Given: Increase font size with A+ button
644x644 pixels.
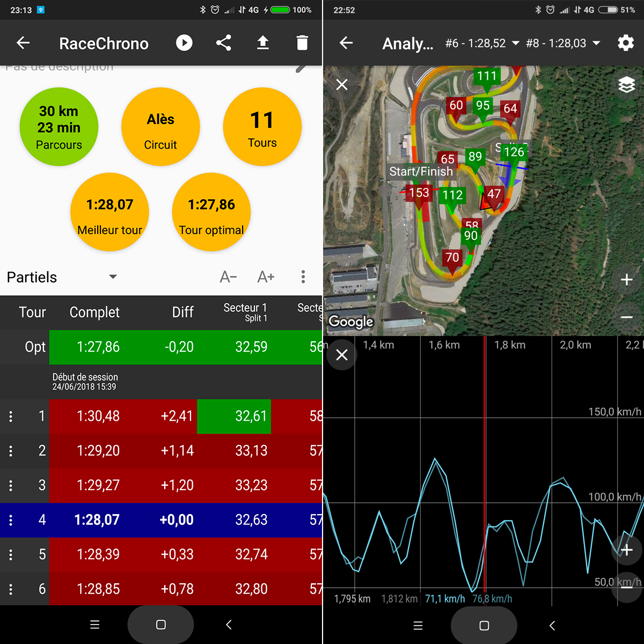Looking at the screenshot, I should pos(266,277).
